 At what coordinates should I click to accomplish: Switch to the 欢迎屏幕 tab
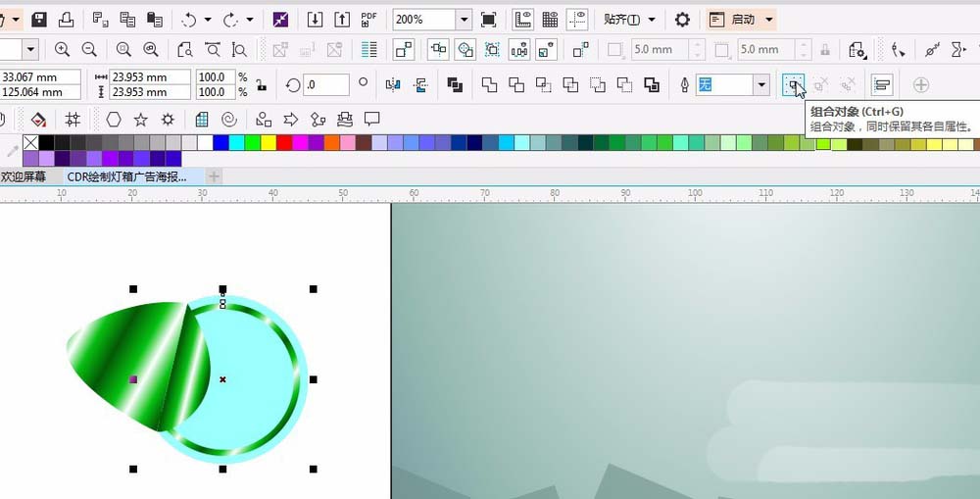24,177
